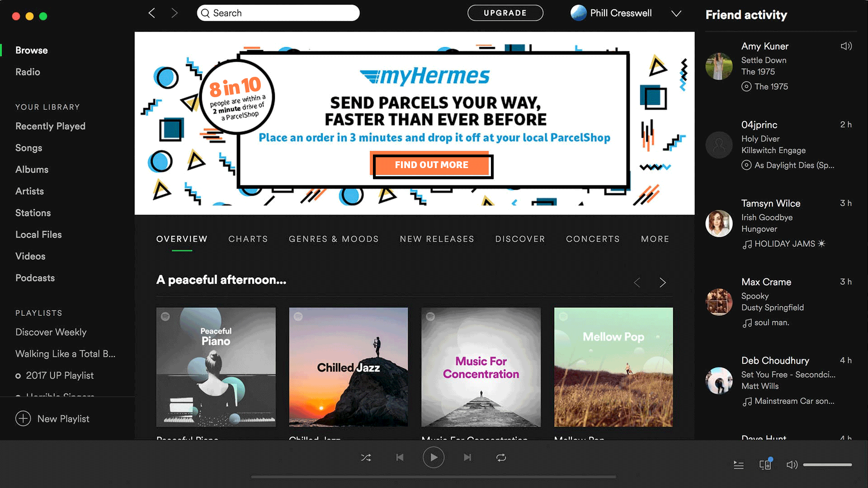The image size is (868, 488).
Task: Click the music note beside soul man.
Action: [747, 323]
